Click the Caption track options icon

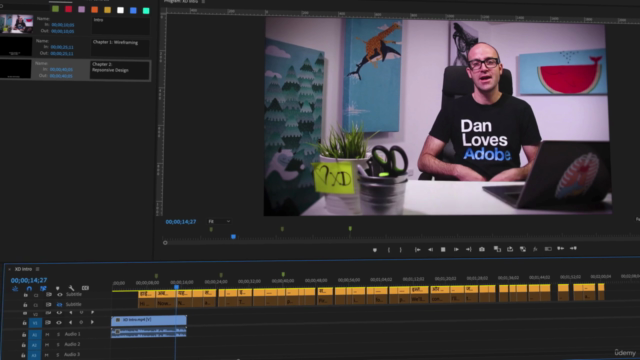pyautogui.click(x=85, y=288)
